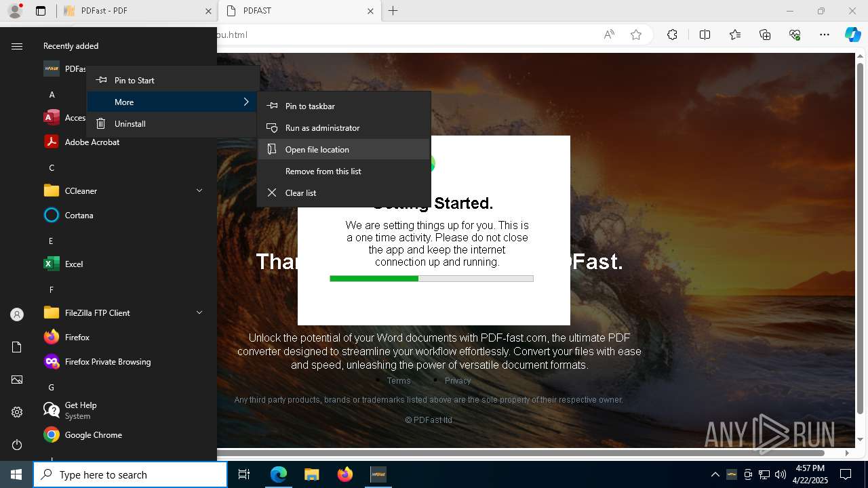The width and height of the screenshot is (868, 488).
Task: Open the Copilot sidebar icon
Action: pos(852,35)
